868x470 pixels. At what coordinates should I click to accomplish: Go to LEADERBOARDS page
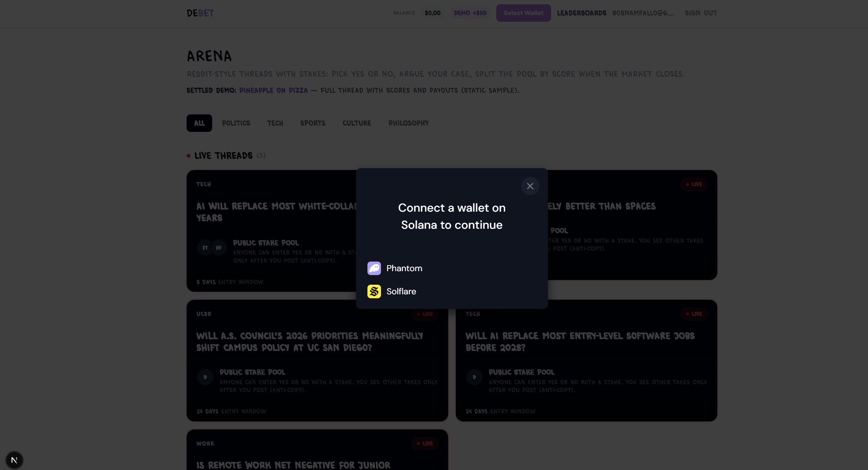(x=581, y=13)
